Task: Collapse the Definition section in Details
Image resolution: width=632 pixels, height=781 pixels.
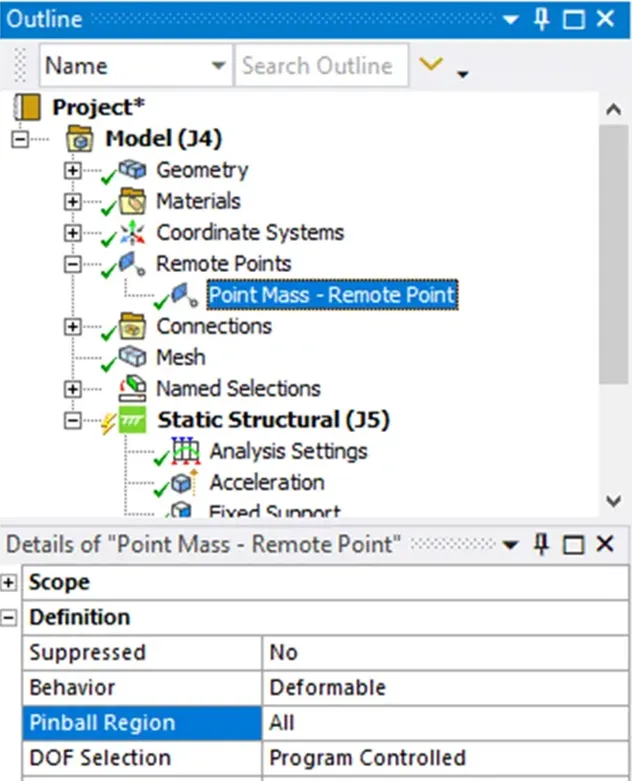Action: tap(8, 618)
